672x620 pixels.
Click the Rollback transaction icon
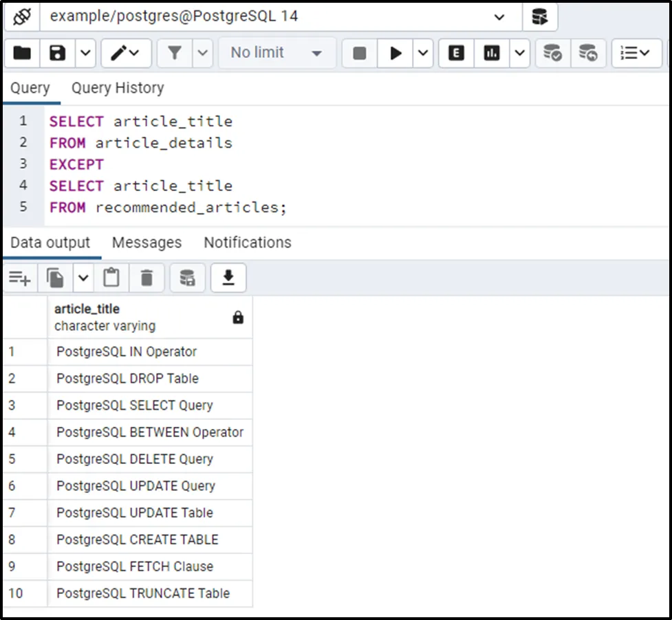pos(587,53)
